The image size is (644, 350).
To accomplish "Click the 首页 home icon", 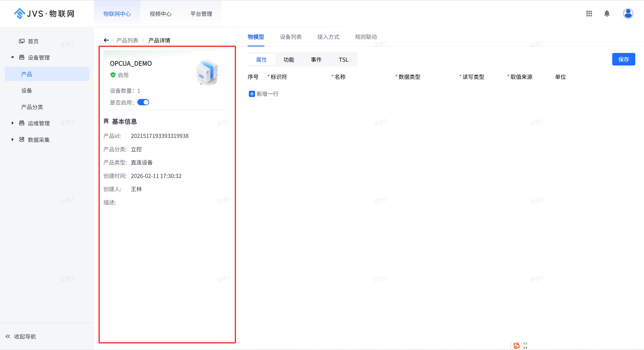I will click(22, 41).
